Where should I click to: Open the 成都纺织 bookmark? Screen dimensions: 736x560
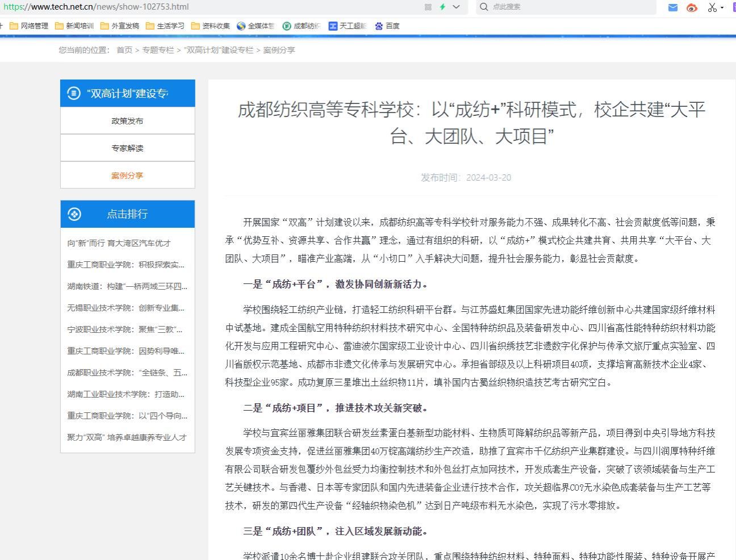[x=302, y=26]
